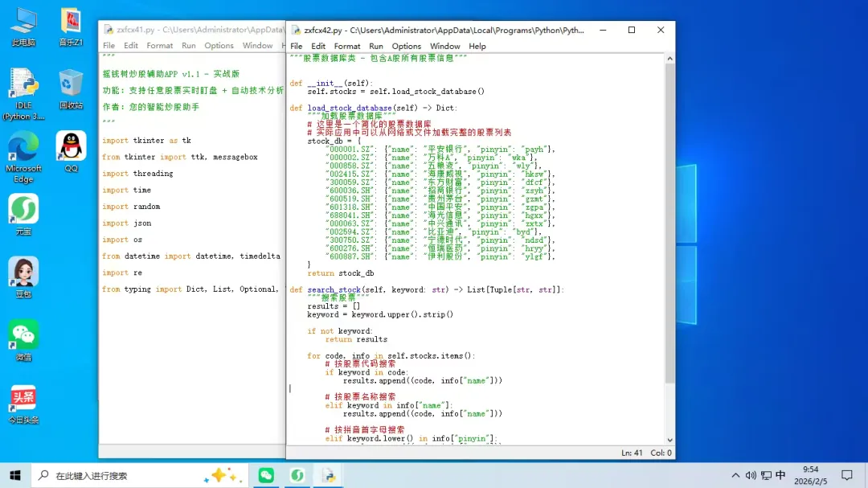The height and width of the screenshot is (488, 868).
Task: Click the "000001.SZ" dictionary entry
Action: pyautogui.click(x=440, y=150)
